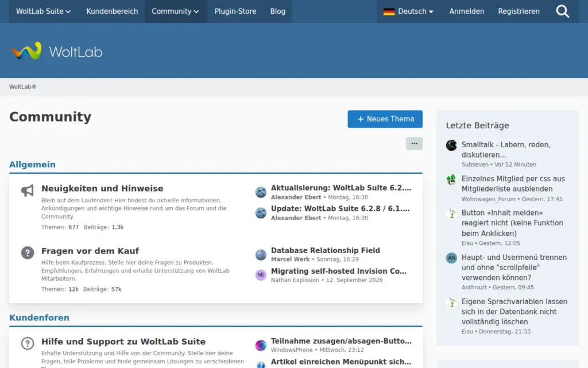The width and height of the screenshot is (588, 368).
Task: Click Subseven's avatar beside the Smalltalk post
Action: (451, 145)
